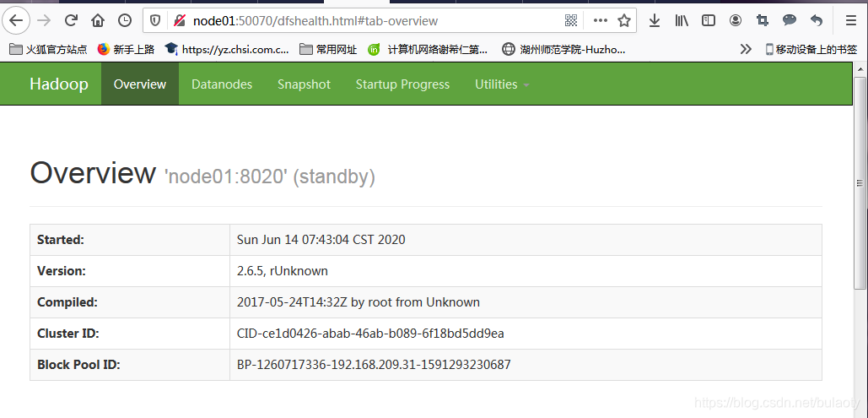Open 湖州师范学院-Huzho... bookmark
This screenshot has height=418, width=868.
[x=563, y=49]
